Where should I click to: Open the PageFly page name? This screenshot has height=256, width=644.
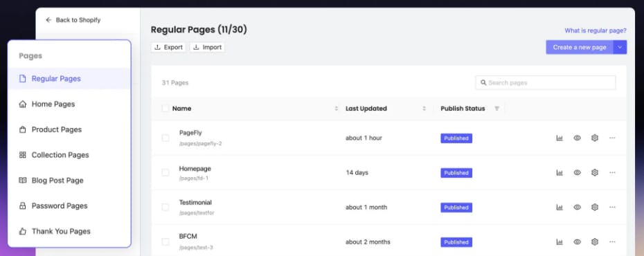coord(190,133)
